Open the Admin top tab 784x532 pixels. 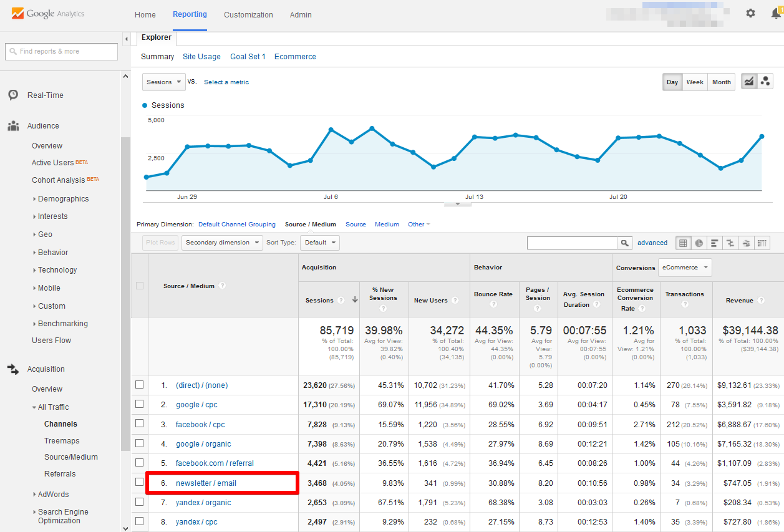301,14
